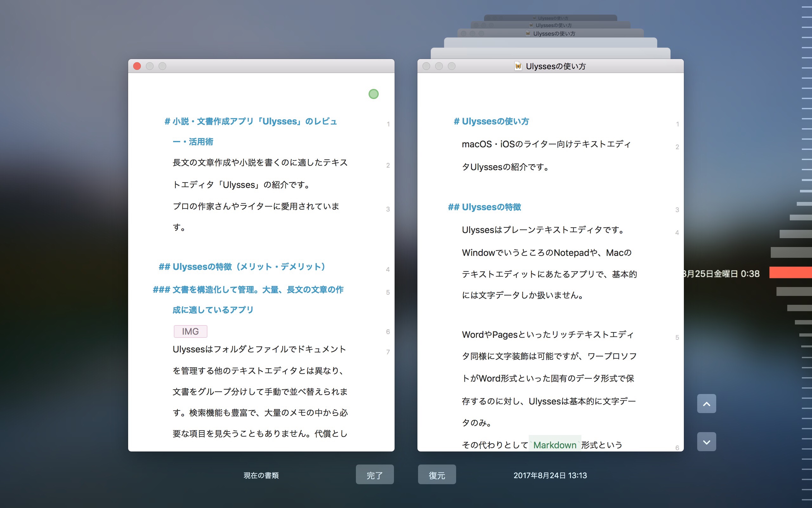Click heading '## Ulyssesの特徴' in version window

[x=484, y=207]
